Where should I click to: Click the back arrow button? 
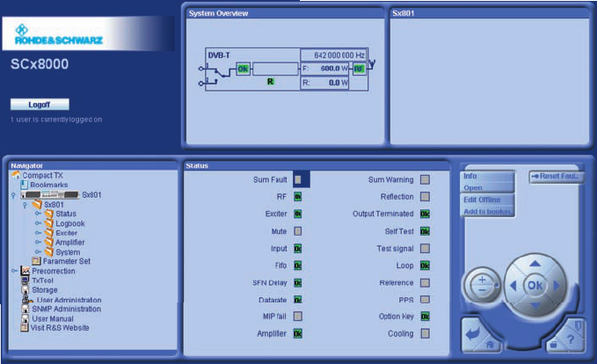(473, 334)
